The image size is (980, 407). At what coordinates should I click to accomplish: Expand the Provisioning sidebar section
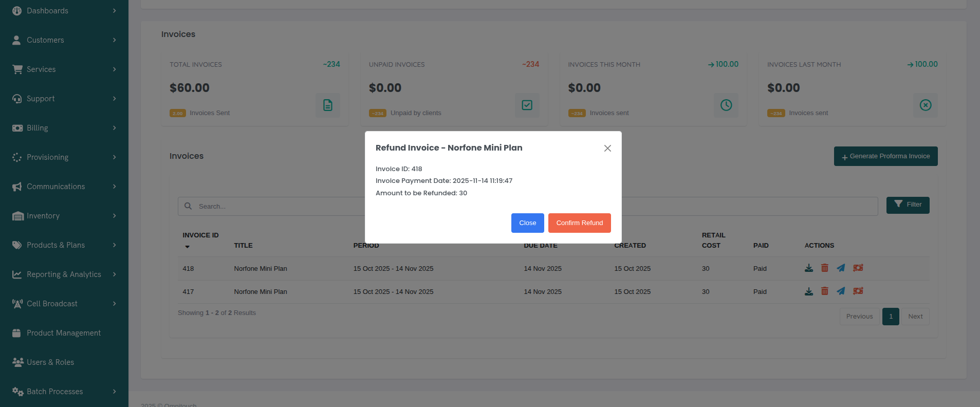pyautogui.click(x=64, y=157)
